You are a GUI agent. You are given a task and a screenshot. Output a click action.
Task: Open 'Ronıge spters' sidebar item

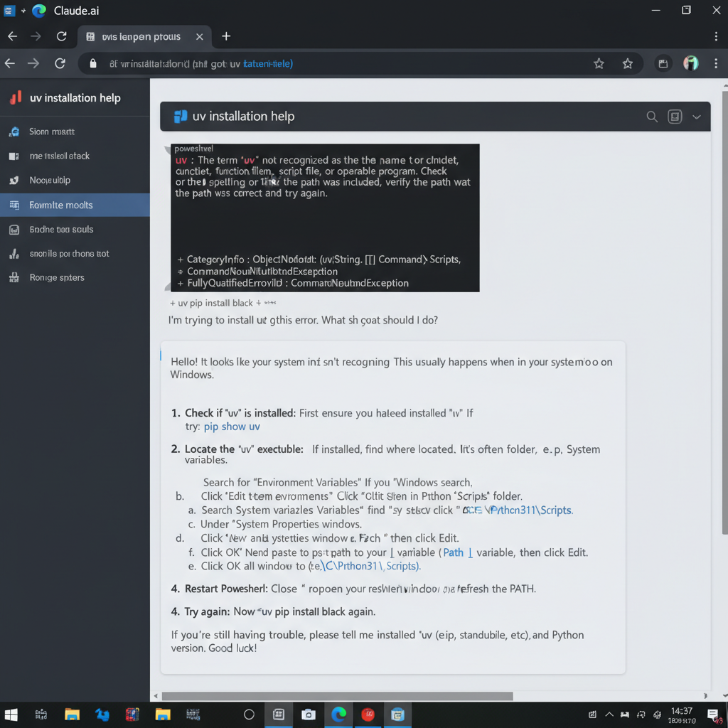point(75,278)
